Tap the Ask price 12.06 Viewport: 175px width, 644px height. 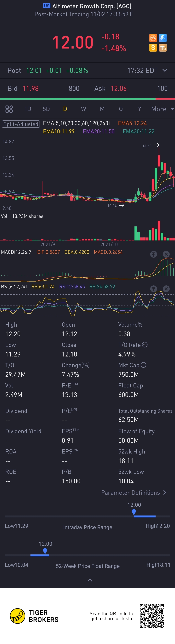click(119, 88)
